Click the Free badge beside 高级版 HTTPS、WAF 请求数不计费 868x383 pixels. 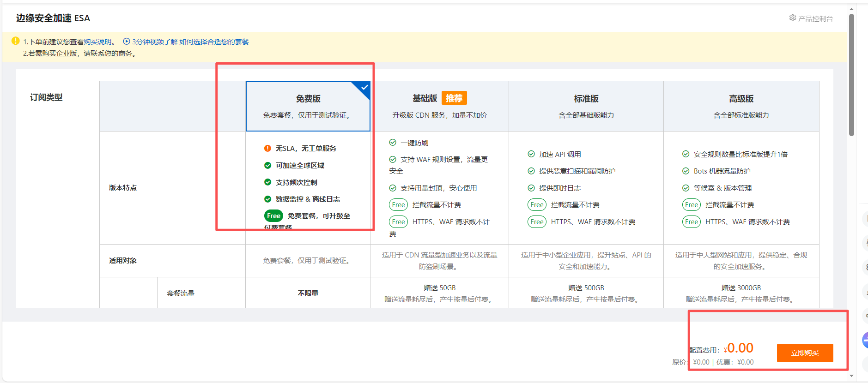point(692,222)
